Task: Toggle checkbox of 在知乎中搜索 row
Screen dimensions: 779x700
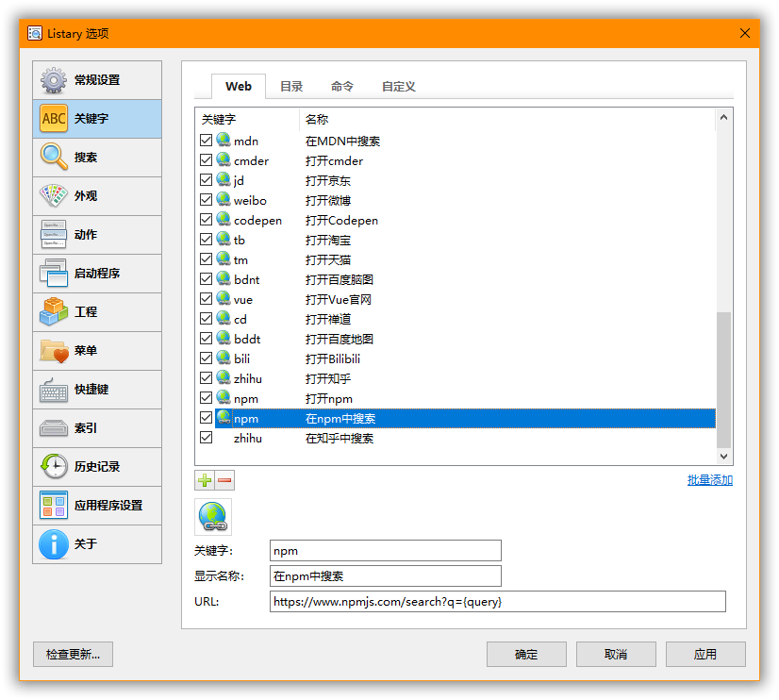Action: [207, 438]
